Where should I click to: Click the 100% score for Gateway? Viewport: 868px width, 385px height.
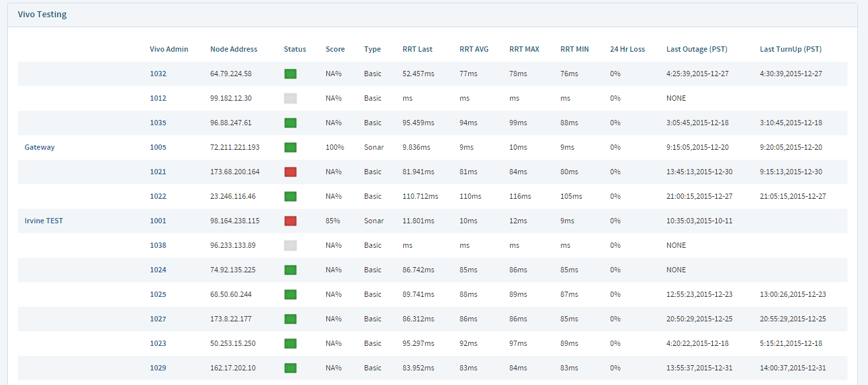point(335,147)
